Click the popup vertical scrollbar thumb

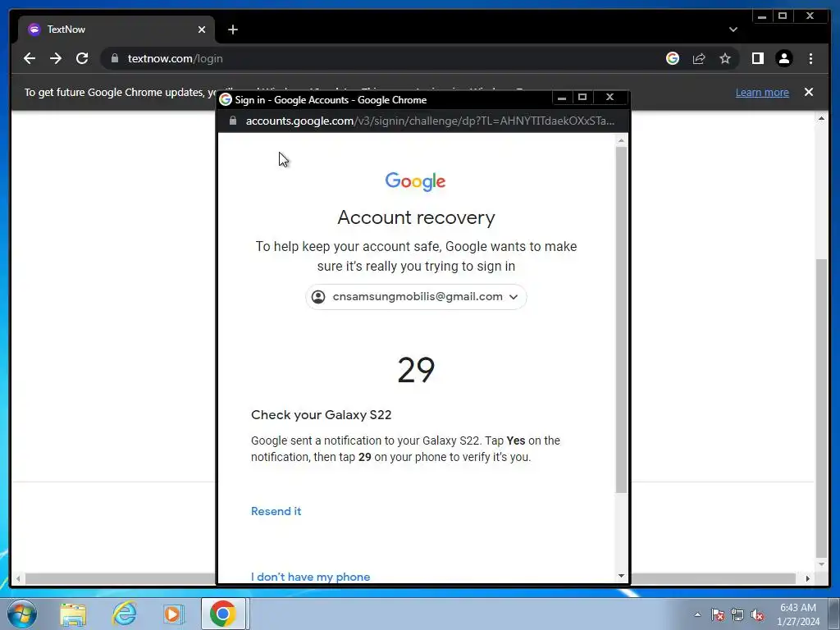click(621, 319)
